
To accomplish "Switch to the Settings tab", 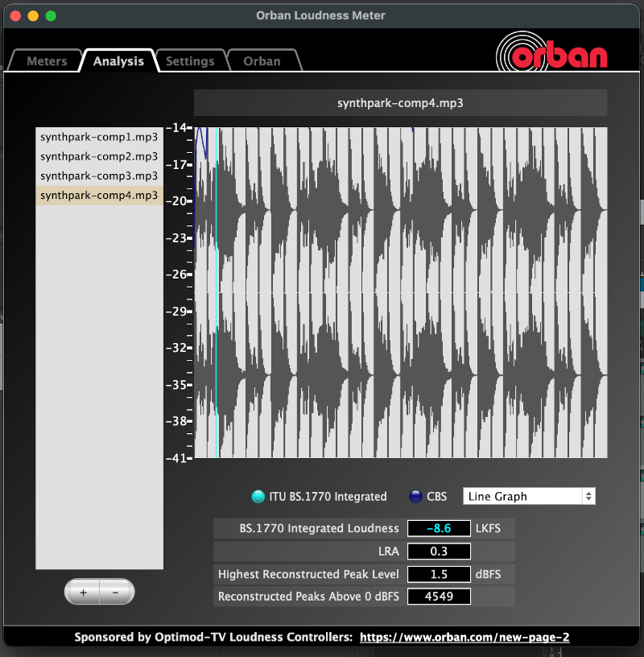I will pos(190,61).
